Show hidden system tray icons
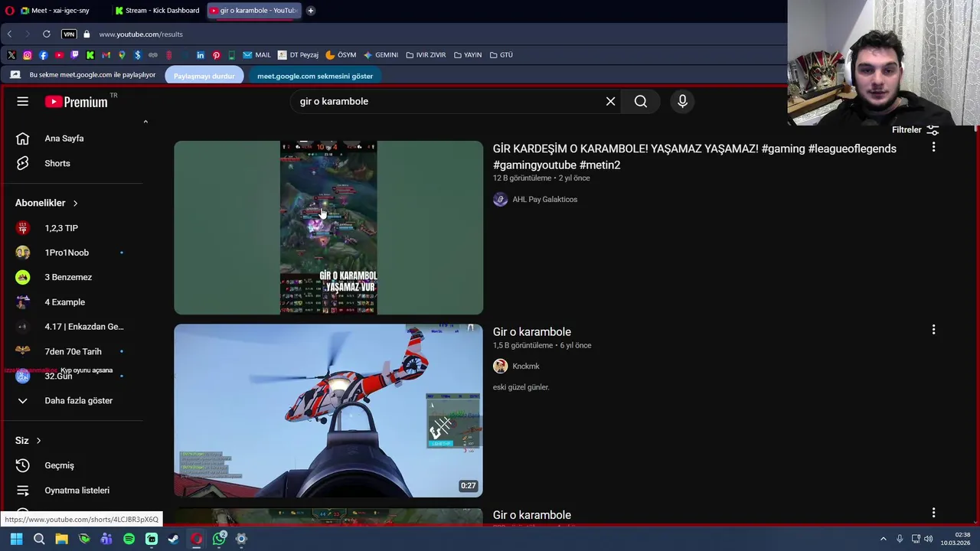980x551 pixels. click(883, 539)
